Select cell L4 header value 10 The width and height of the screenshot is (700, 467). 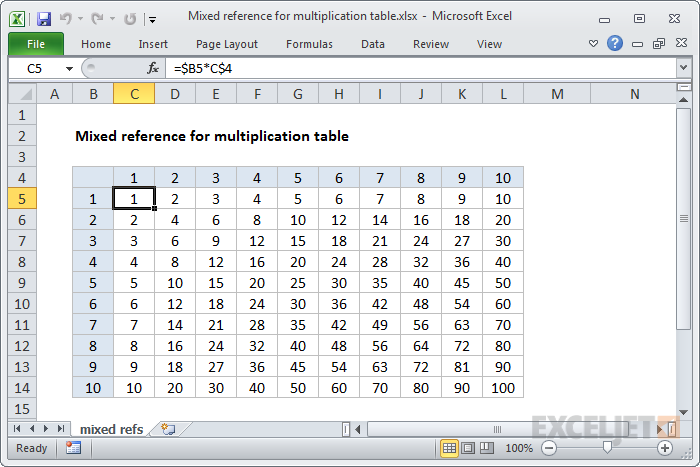(x=503, y=178)
